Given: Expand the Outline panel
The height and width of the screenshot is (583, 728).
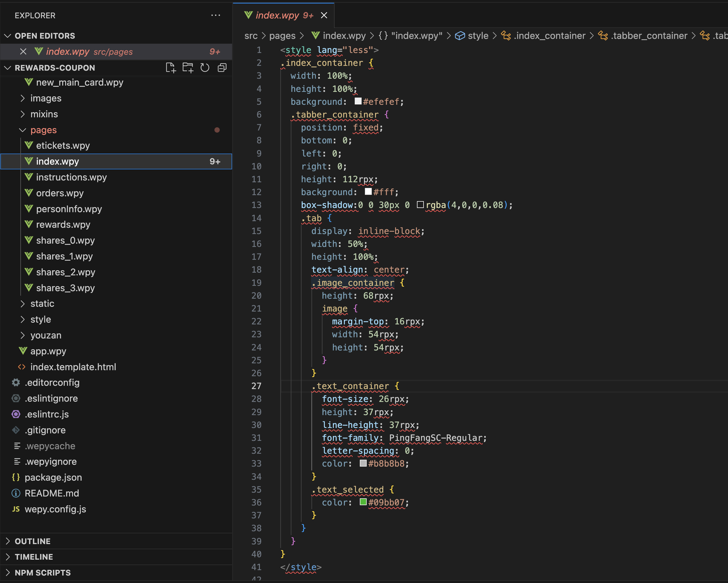Looking at the screenshot, I should [116, 541].
